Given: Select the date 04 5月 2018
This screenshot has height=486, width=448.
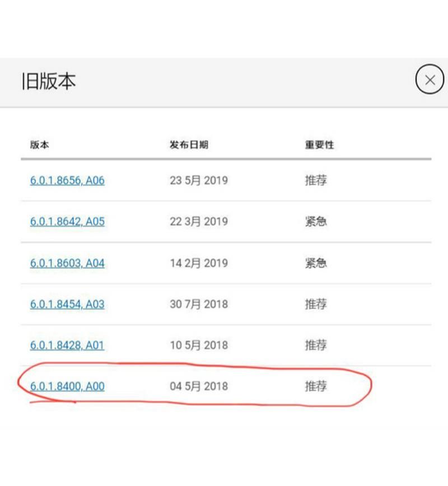Looking at the screenshot, I should point(199,386).
